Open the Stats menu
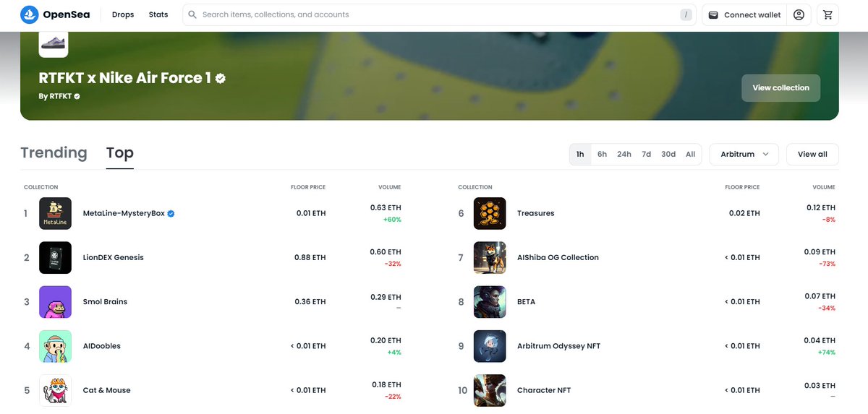Viewport: 868px width, 414px height. click(x=158, y=14)
